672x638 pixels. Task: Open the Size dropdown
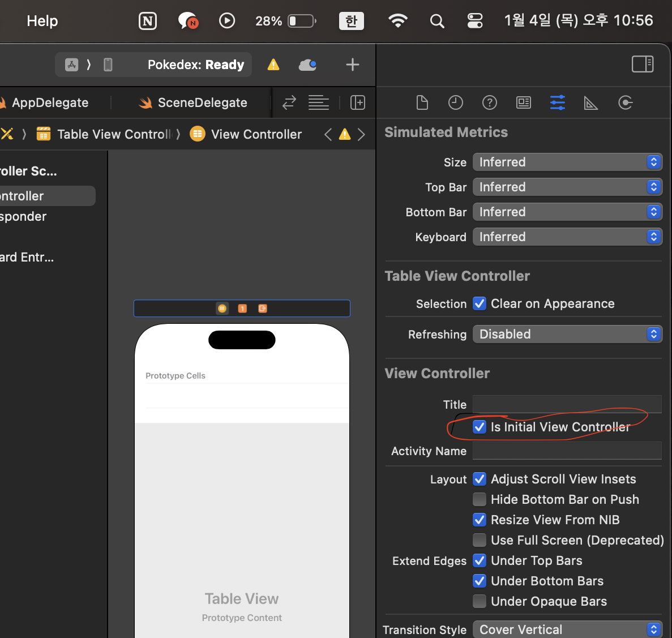[x=567, y=162]
